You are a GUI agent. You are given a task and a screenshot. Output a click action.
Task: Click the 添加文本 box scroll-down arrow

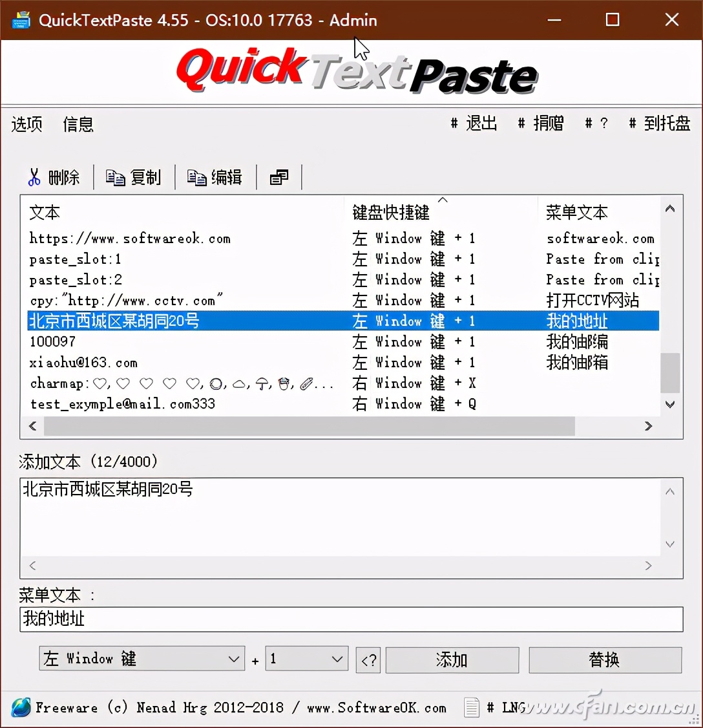tap(669, 544)
